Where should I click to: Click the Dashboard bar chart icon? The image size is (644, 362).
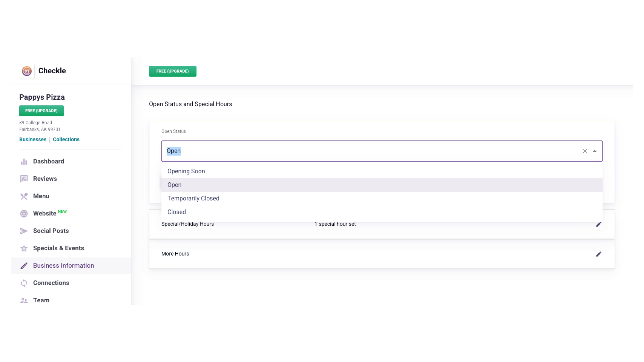24,162
